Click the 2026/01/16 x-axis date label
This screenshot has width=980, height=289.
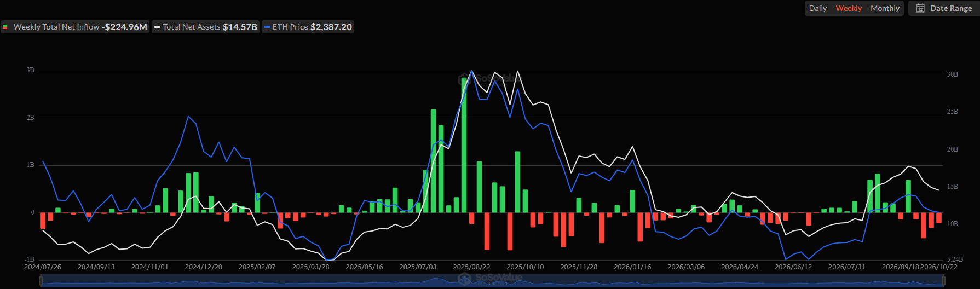[633, 267]
